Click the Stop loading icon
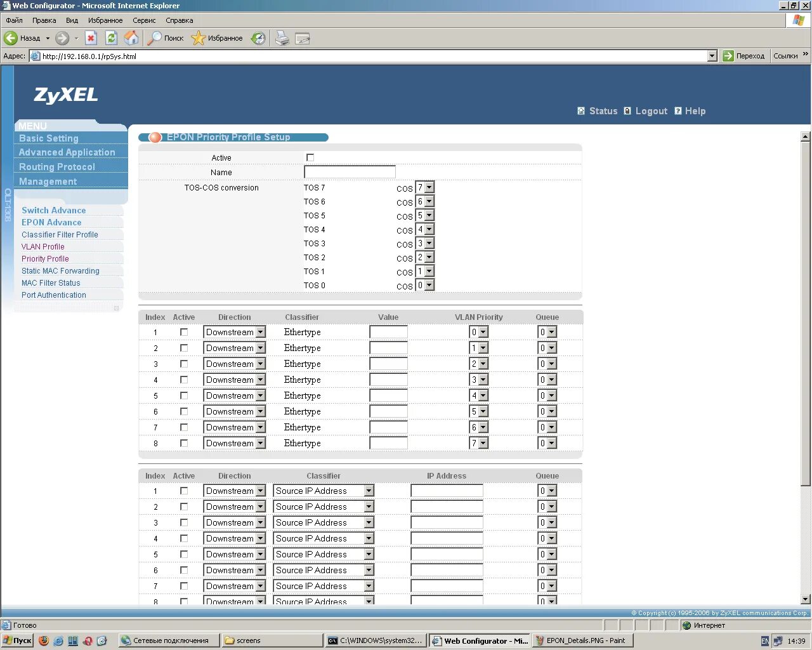 91,38
